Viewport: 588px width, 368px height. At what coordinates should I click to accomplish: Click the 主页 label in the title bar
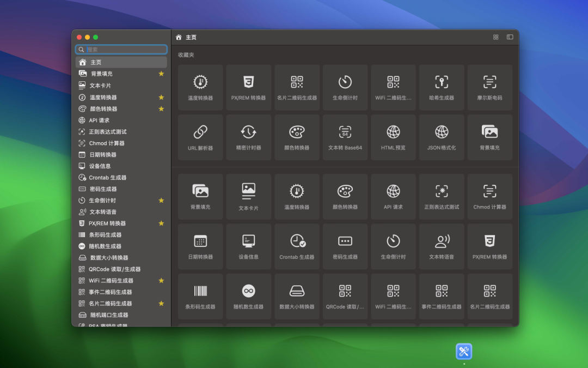pos(190,37)
